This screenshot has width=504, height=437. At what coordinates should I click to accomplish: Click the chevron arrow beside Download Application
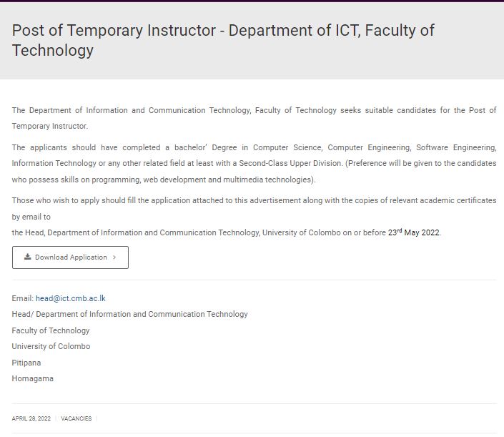[114, 257]
